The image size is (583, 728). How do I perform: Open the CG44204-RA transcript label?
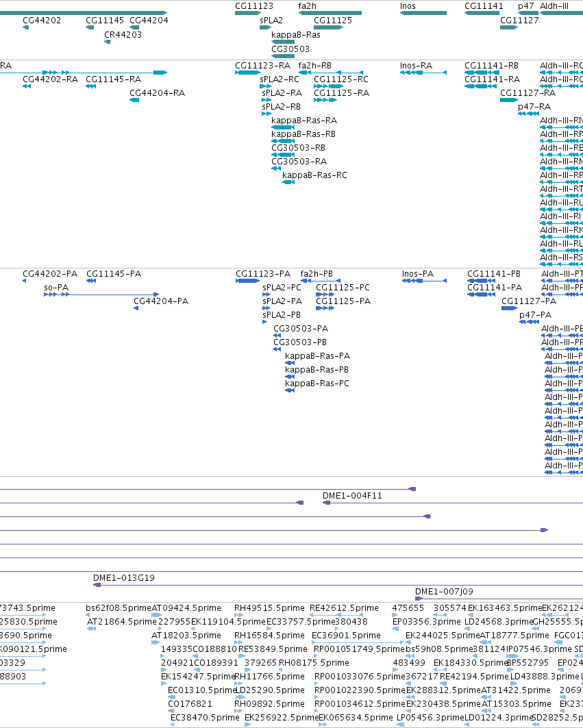tap(158, 93)
